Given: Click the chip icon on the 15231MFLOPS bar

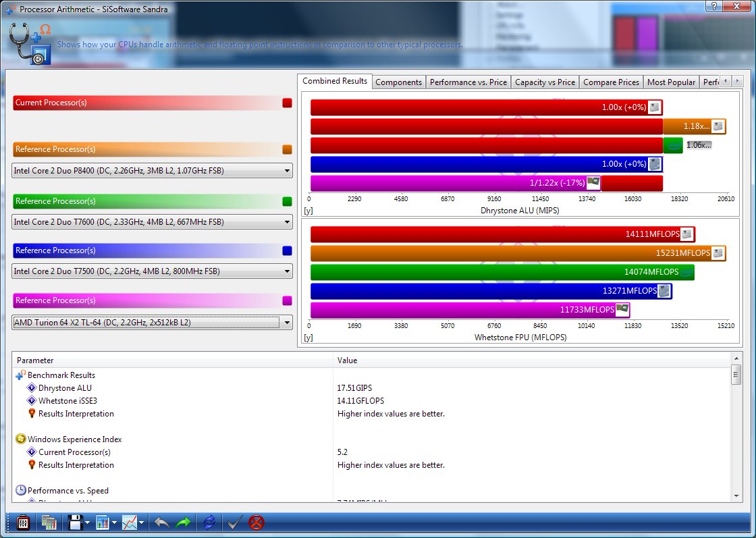Looking at the screenshot, I should pos(718,253).
